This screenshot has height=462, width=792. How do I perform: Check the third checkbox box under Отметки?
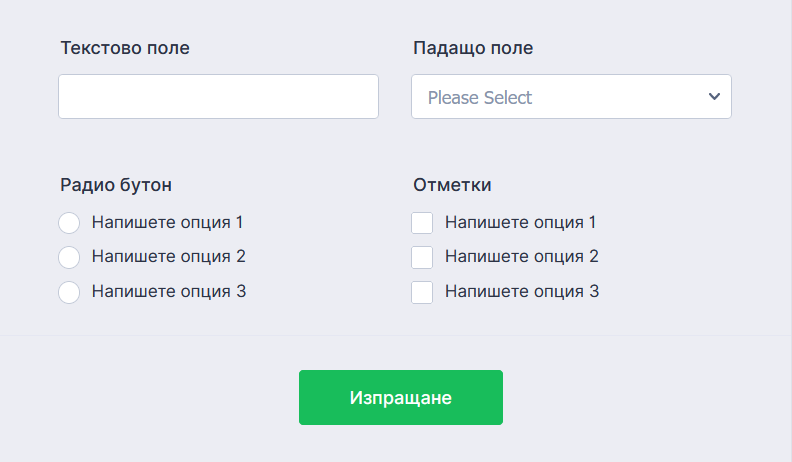(422, 292)
